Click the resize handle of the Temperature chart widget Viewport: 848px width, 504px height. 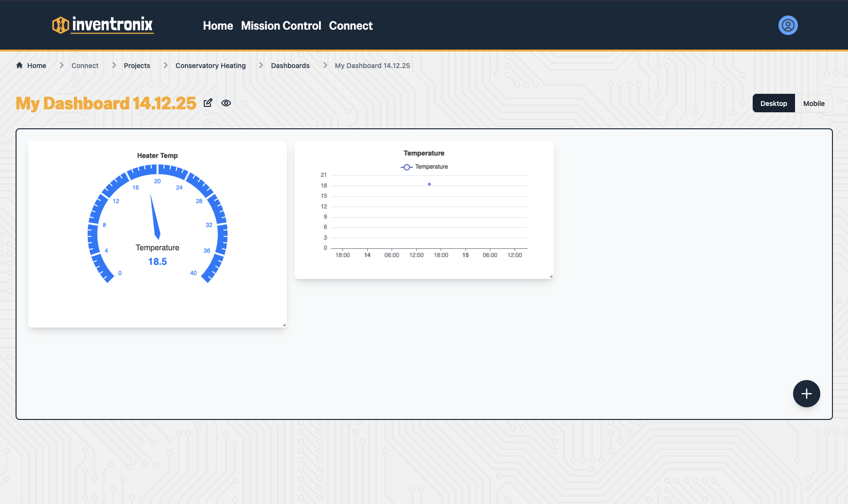(551, 275)
